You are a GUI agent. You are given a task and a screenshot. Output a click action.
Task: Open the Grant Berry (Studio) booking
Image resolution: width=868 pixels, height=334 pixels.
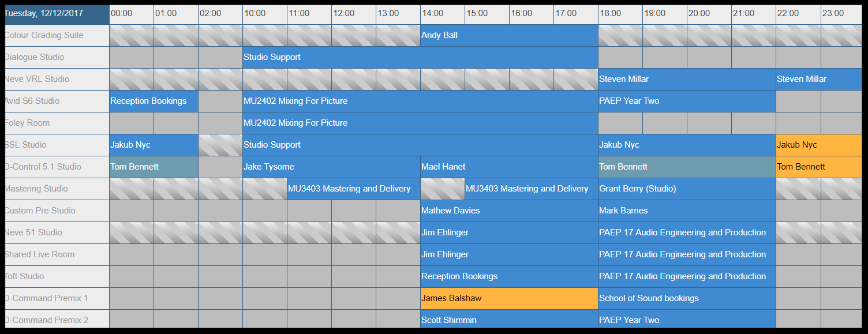687,189
